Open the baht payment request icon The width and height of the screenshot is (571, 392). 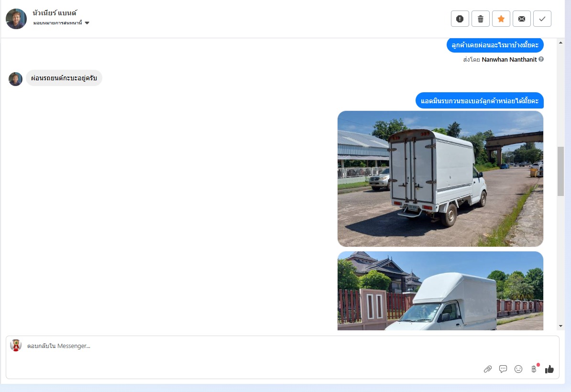coord(534,369)
